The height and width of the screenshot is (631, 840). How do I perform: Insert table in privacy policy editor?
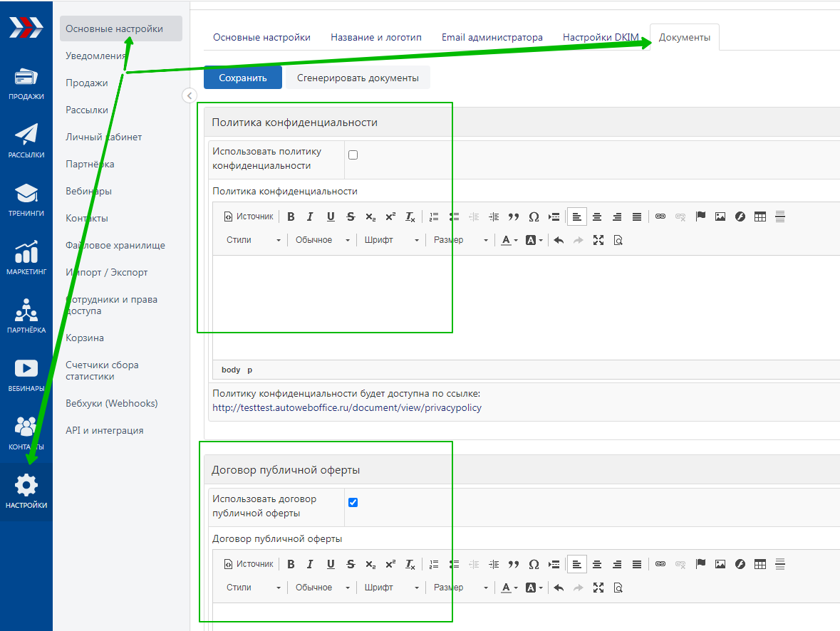[x=760, y=217]
